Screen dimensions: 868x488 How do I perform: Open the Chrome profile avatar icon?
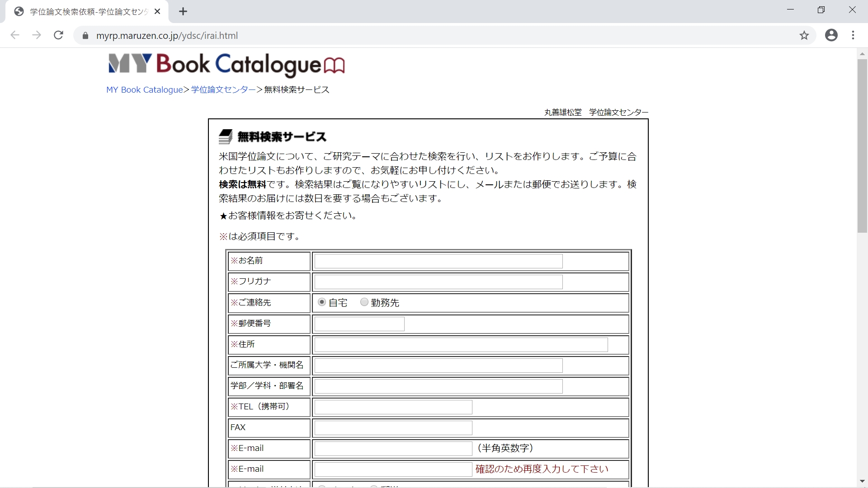pos(831,35)
